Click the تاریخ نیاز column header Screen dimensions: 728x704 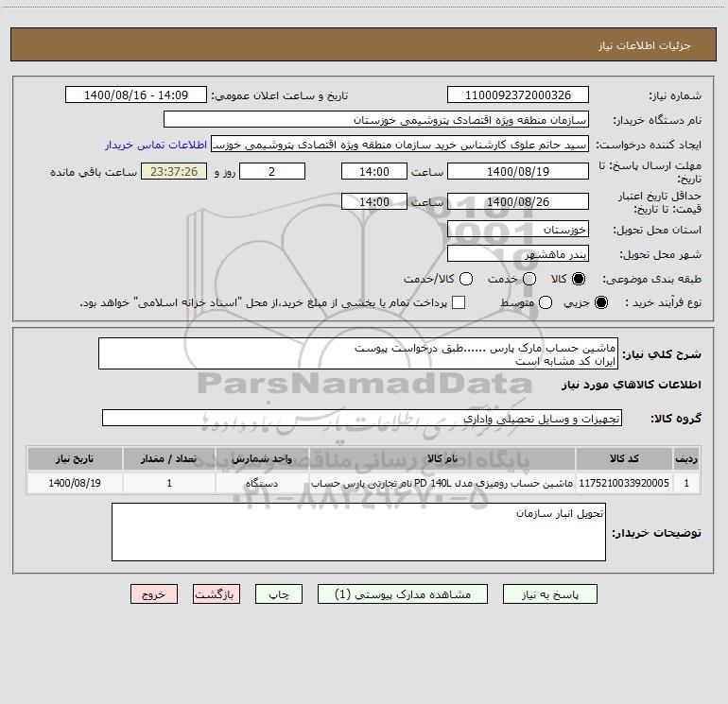[x=75, y=458]
